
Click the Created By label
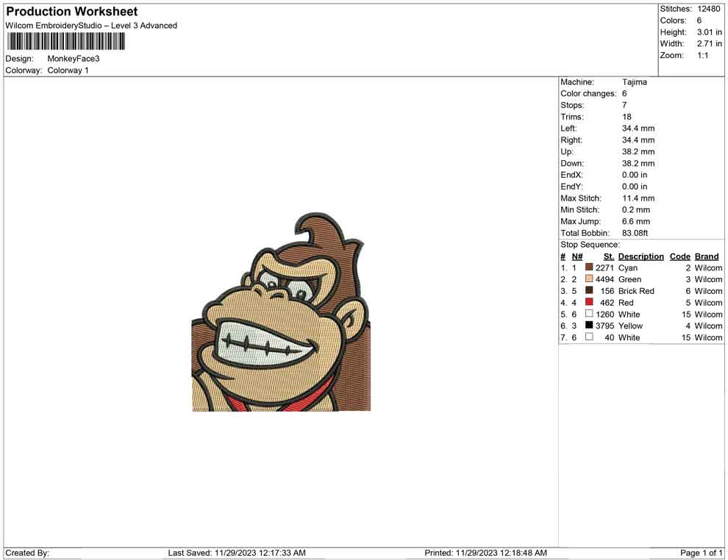[27, 553]
